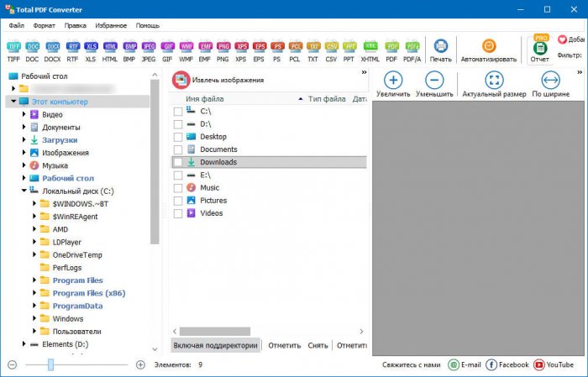Viewport: 588px width, 377px height.
Task: Tick the Desktop checkbox
Action: click(x=178, y=137)
